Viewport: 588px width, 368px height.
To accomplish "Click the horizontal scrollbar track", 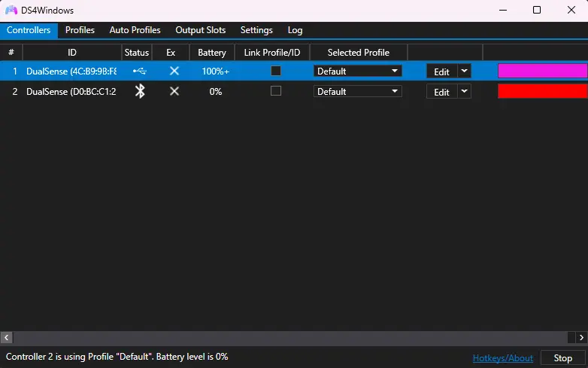I will click(290, 337).
